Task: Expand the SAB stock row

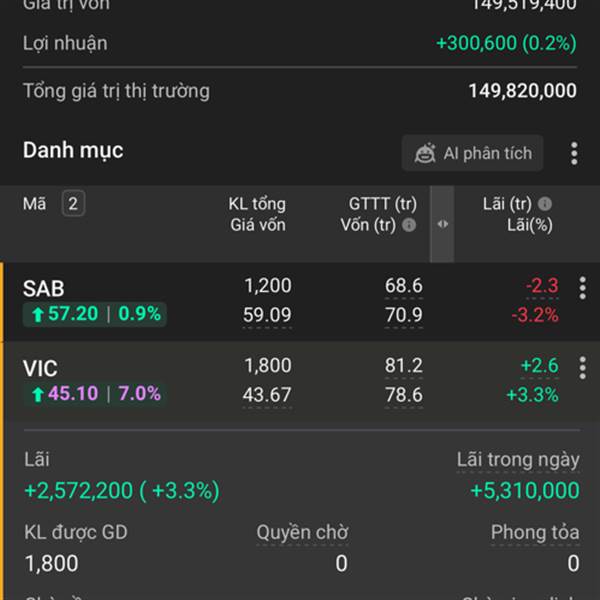Action: (x=300, y=301)
